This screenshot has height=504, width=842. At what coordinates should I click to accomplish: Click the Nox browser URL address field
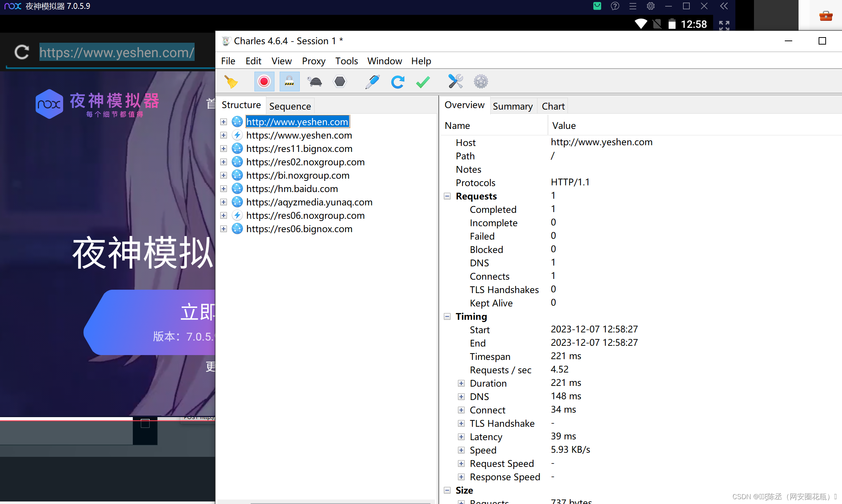tap(117, 52)
